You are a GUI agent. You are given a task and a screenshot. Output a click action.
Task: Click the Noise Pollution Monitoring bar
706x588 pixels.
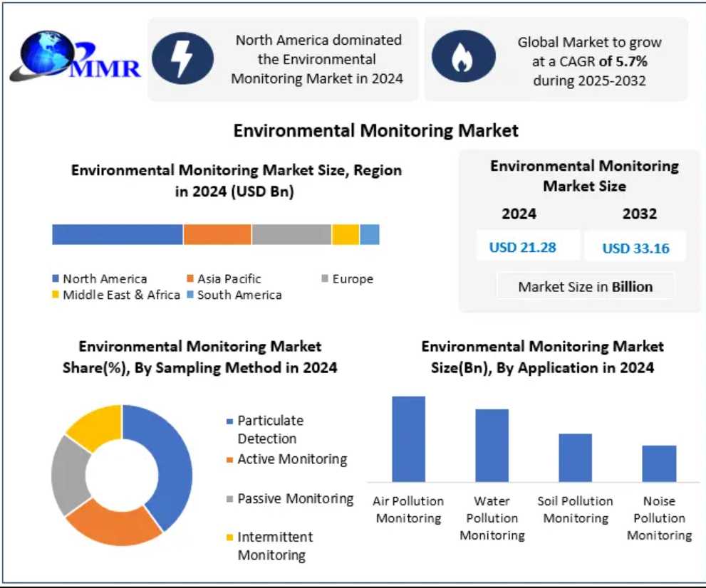[659, 463]
